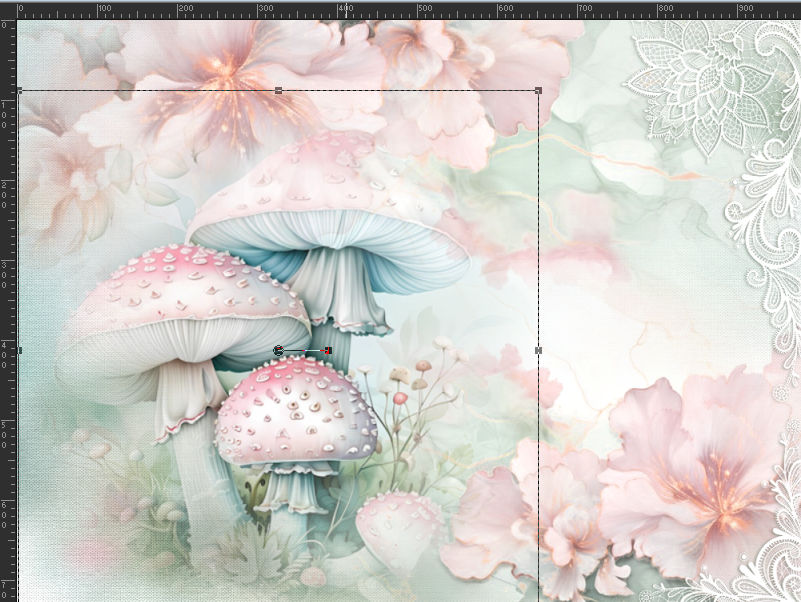This screenshot has height=602, width=801.
Task: Click the middle-left side handle of the selection
Action: tap(18, 350)
